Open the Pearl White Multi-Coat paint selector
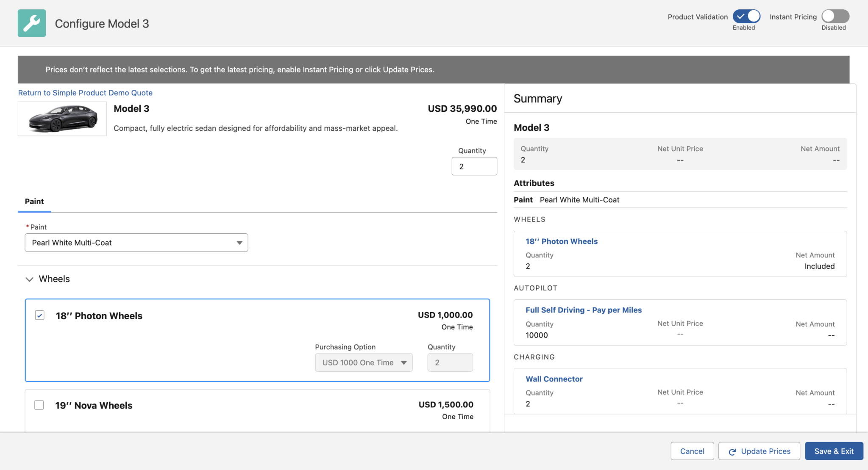 tap(136, 243)
